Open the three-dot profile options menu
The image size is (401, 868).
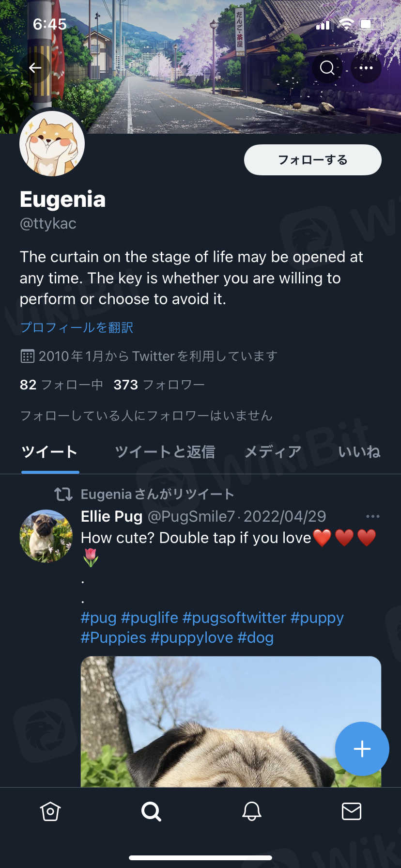pyautogui.click(x=366, y=68)
